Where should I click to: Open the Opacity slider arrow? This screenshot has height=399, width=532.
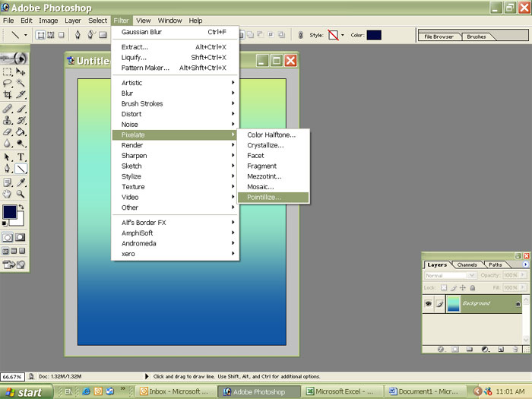523,275
